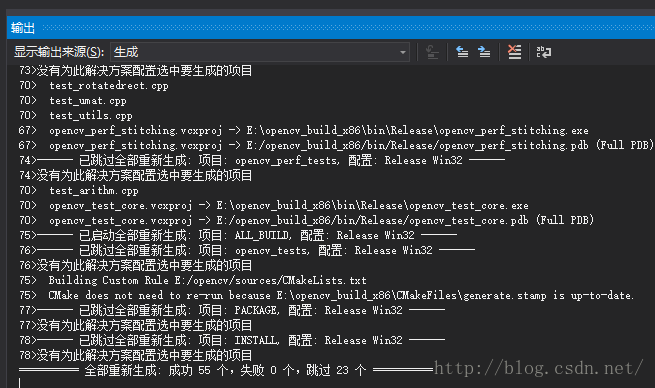This screenshot has width=655, height=388.
Task: Toggle word wrap in the output window
Action: click(x=543, y=52)
